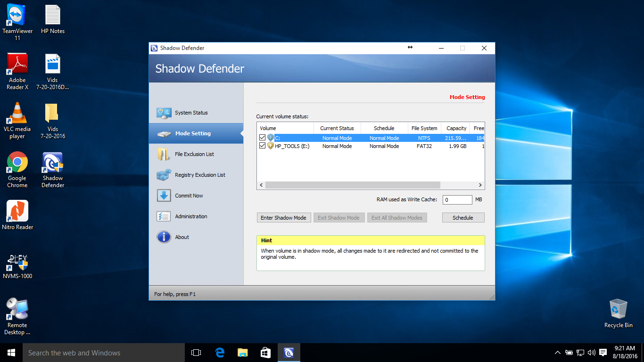
Task: Click the Commit Now download-arrow icon
Action: [x=164, y=196]
